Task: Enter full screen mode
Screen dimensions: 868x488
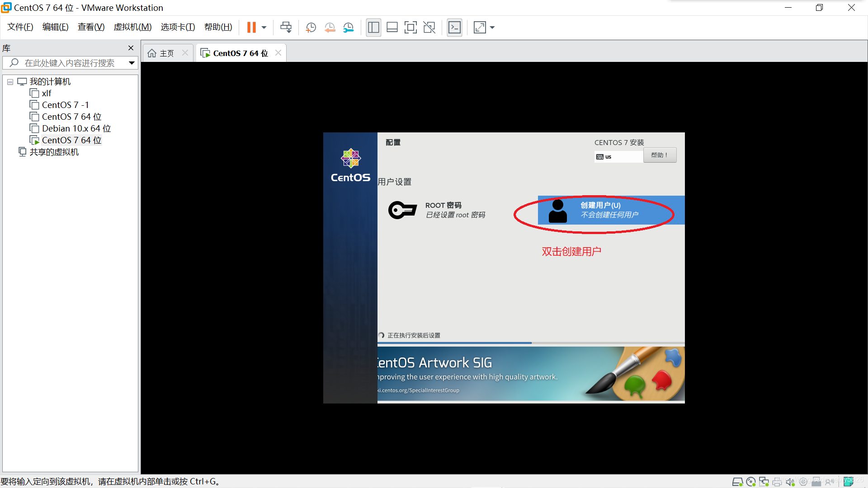Action: pyautogui.click(x=410, y=28)
